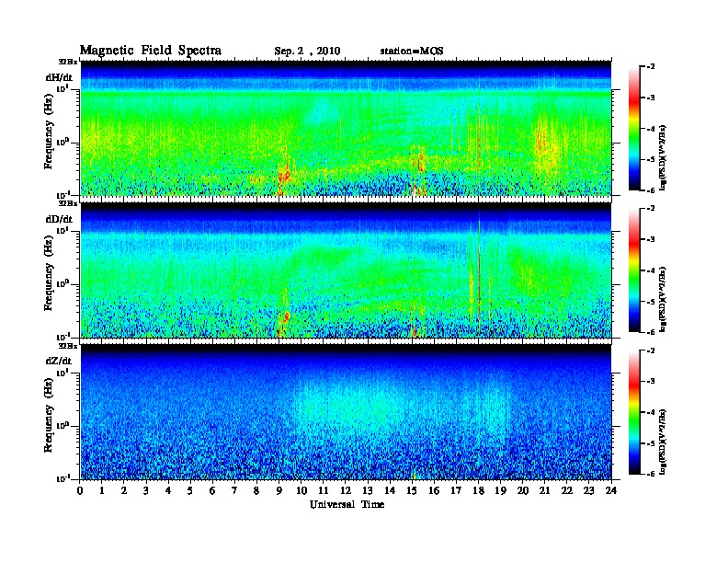Click the 10^0 tick label of dZ/dt panel
The image size is (728, 563).
tap(63, 425)
